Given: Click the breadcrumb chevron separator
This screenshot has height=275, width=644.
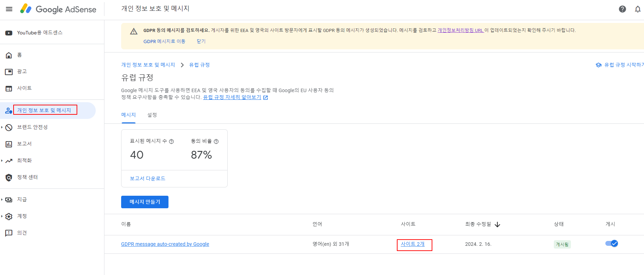Looking at the screenshot, I should click(182, 65).
